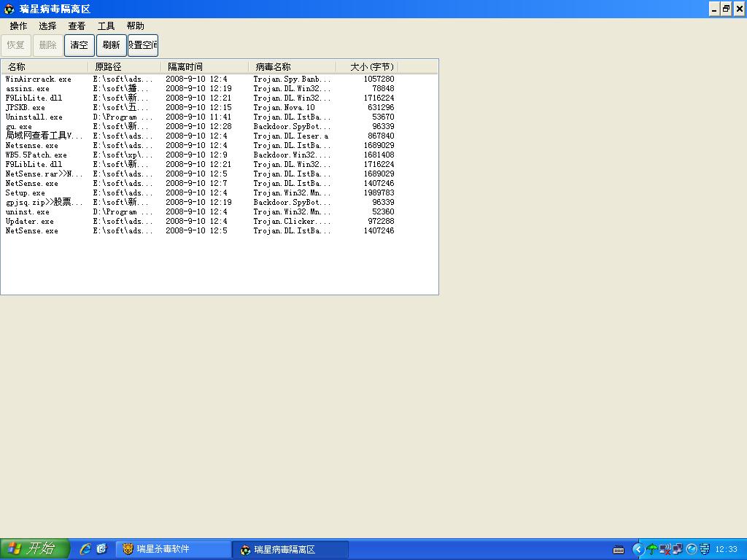Viewport: 747px width, 560px height.
Task: Click the Trojan.Clicker... virus name
Action: click(x=292, y=222)
